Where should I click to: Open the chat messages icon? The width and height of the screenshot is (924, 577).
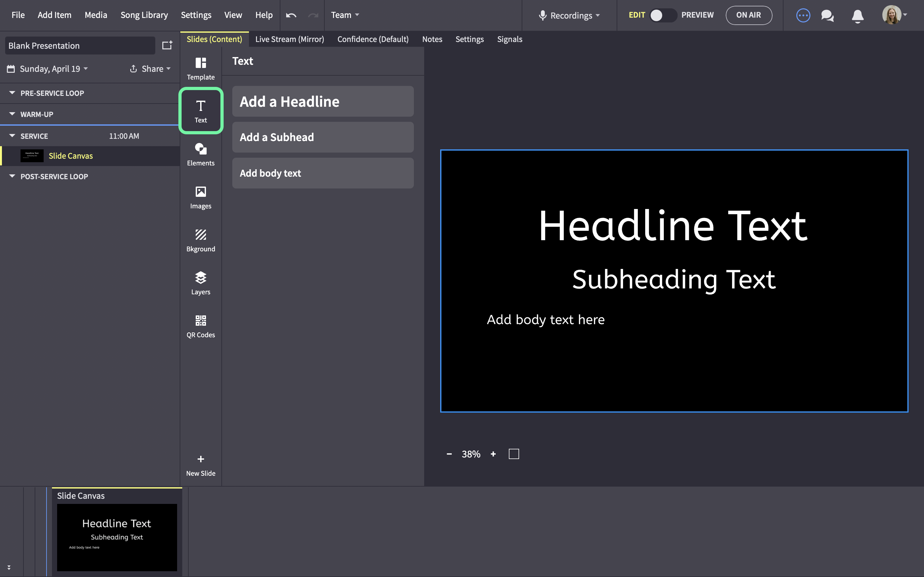click(827, 16)
